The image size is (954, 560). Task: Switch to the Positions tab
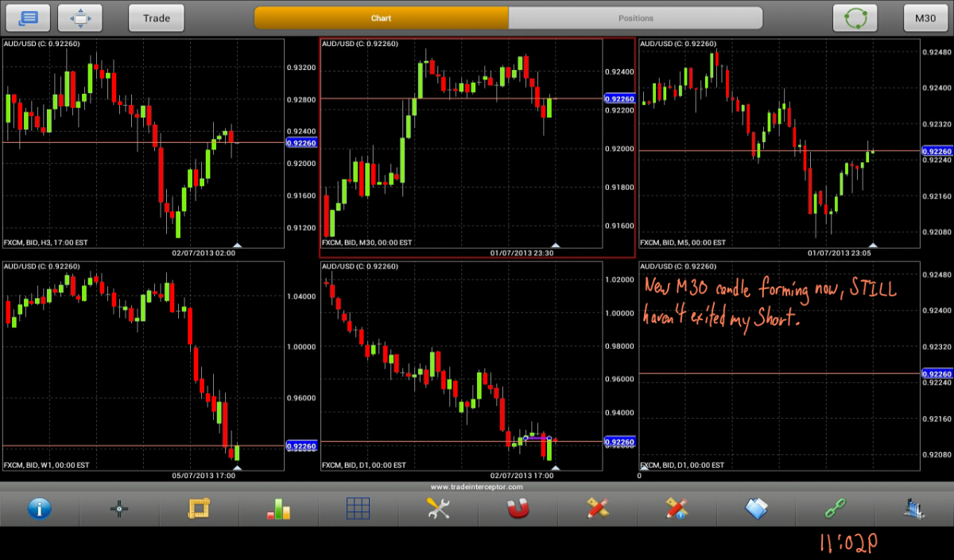click(x=636, y=17)
